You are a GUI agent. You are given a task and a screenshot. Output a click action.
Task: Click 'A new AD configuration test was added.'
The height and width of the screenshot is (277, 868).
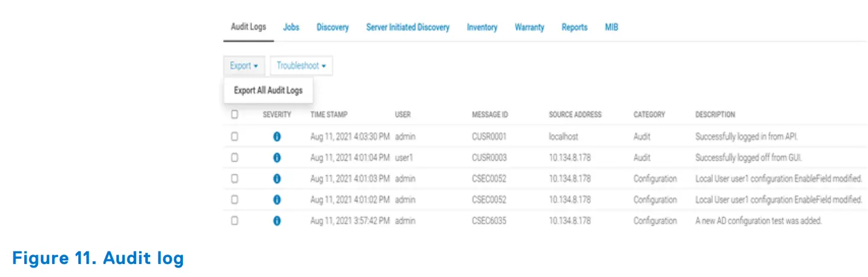click(759, 221)
